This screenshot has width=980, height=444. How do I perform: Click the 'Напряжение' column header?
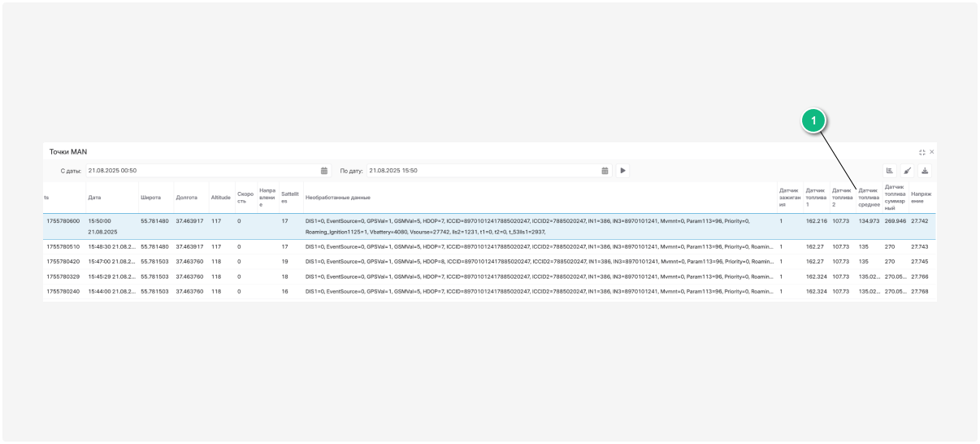pos(921,198)
